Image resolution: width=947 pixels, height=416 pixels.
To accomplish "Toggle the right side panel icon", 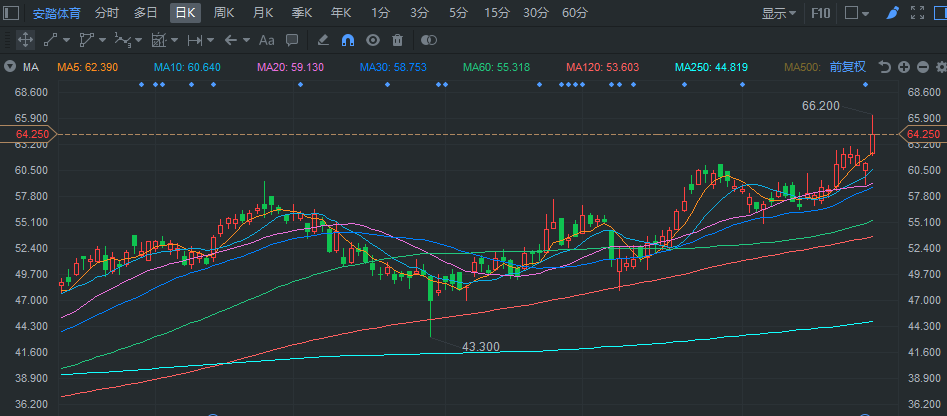I will [940, 13].
